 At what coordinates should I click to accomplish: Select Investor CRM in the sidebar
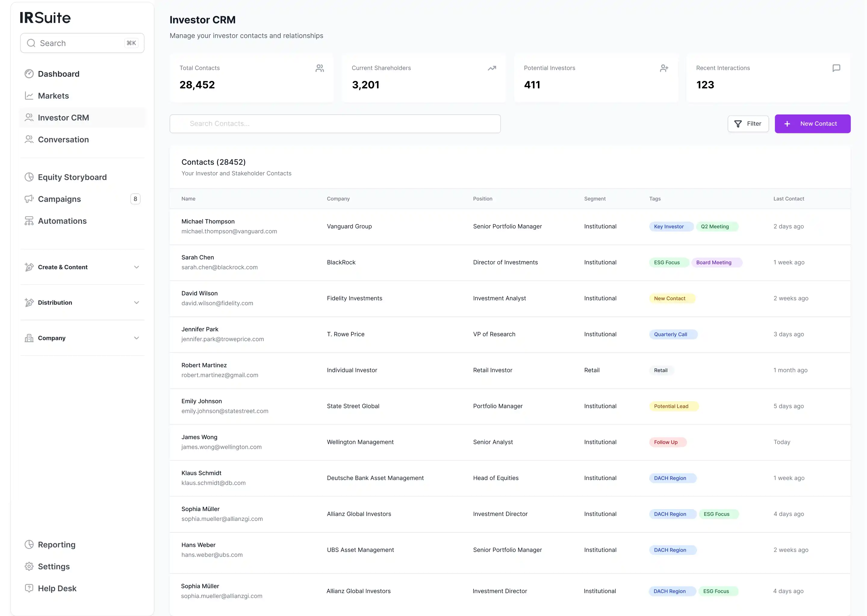pyautogui.click(x=63, y=118)
